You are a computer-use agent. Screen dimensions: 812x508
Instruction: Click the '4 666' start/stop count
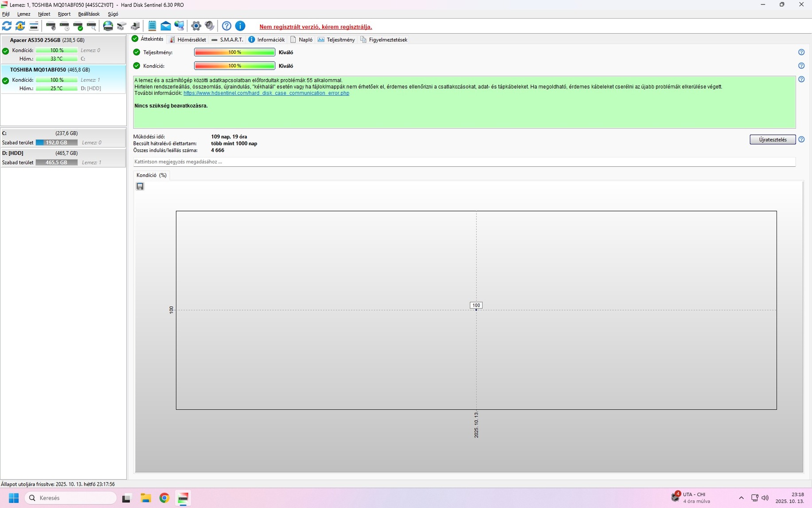[218, 150]
